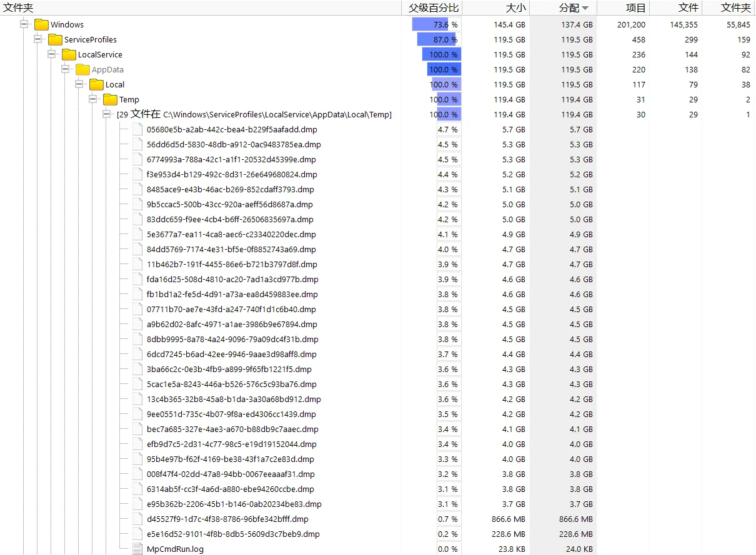Select 95b4e97b-f62f-4169-be38-43f1a7c2e83d.dmp
This screenshot has width=756, height=555.
click(231, 459)
